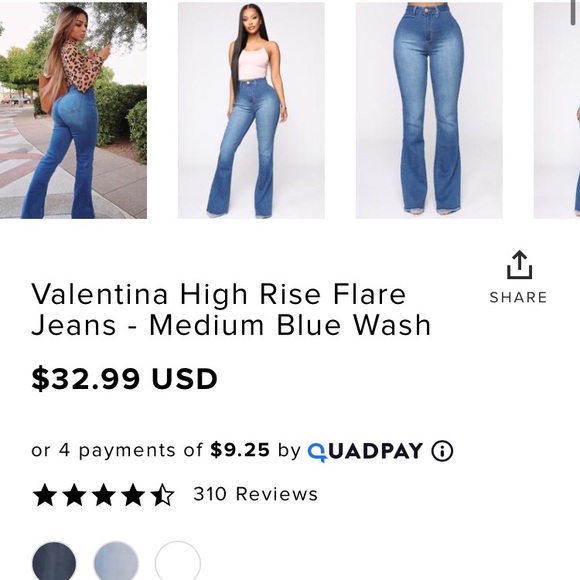Screen dimensions: 580x580
Task: View the leopard top outdoor photo
Action: pyautogui.click(x=73, y=110)
